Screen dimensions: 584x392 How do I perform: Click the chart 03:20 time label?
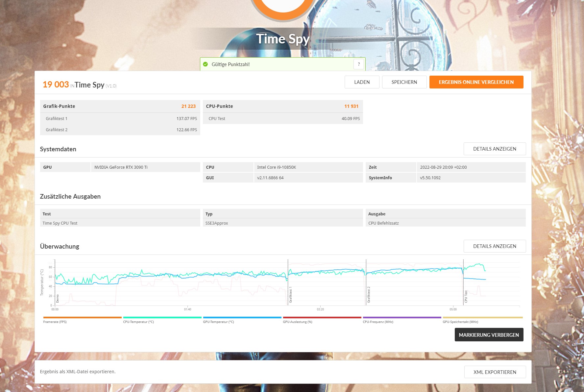click(320, 309)
